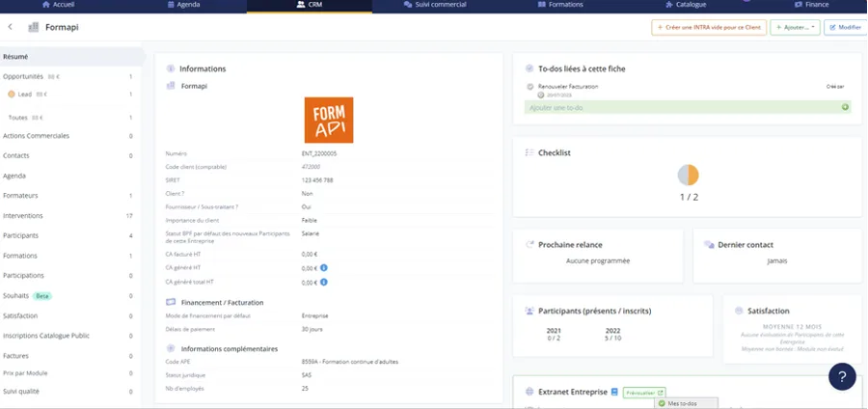Click the ENT_2200005 numéro value
Image resolution: width=868 pixels, height=409 pixels.
tap(319, 154)
